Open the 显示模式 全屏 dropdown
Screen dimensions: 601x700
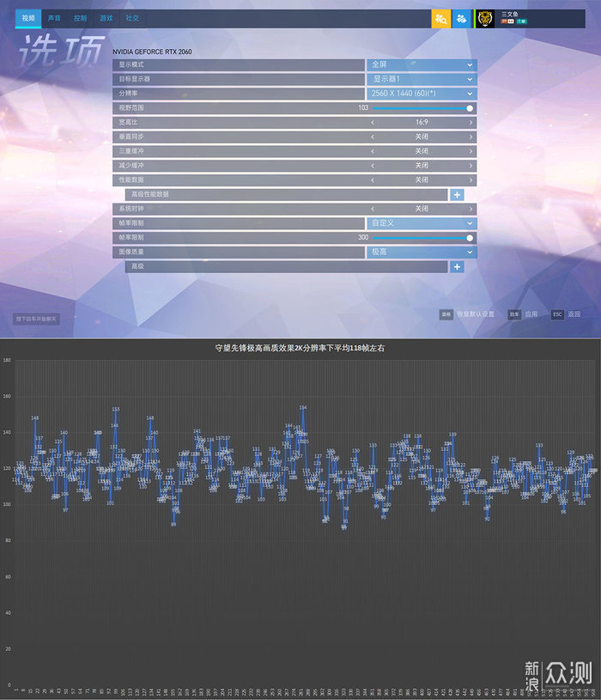(422, 64)
